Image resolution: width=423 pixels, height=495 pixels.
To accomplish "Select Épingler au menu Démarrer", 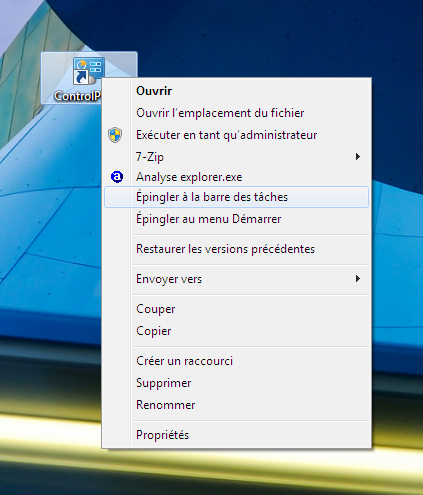I will click(x=236, y=219).
